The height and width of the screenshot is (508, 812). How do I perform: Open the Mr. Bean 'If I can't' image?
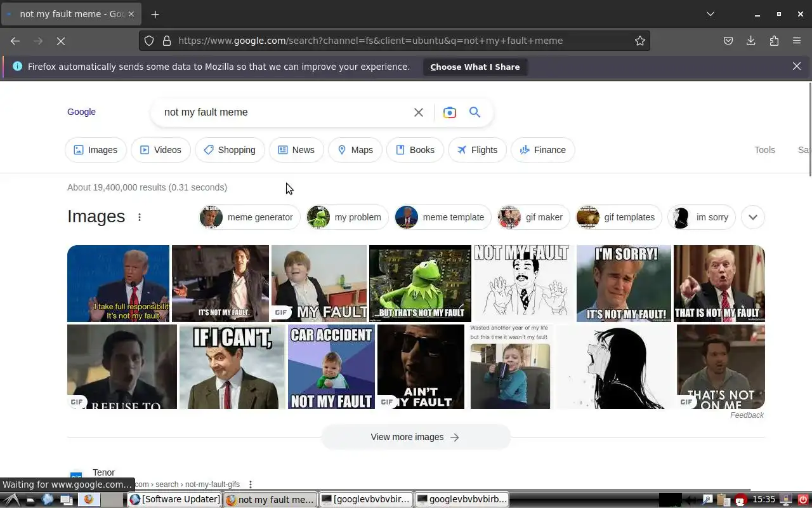tap(232, 367)
